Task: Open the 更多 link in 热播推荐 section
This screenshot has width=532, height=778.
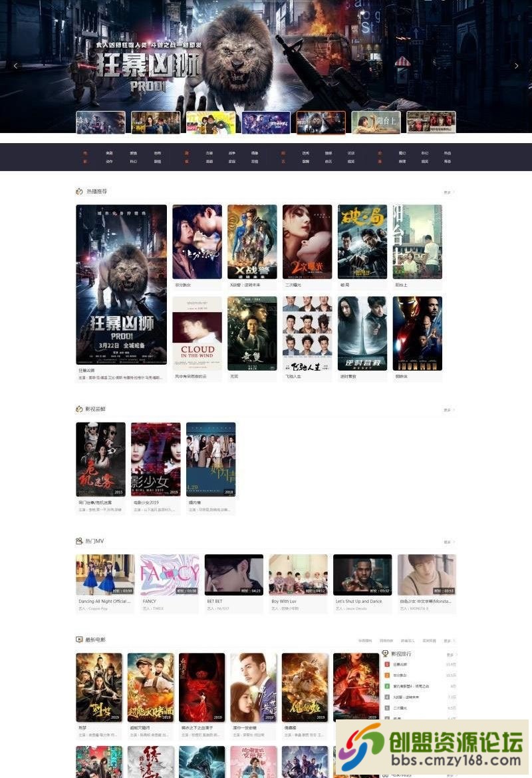Action: (448, 192)
